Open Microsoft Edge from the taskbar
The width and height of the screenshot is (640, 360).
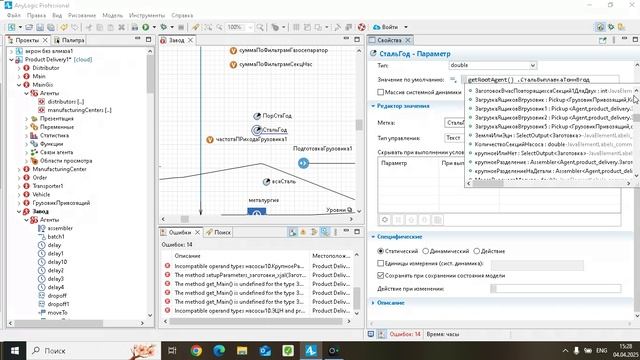(x=219, y=351)
